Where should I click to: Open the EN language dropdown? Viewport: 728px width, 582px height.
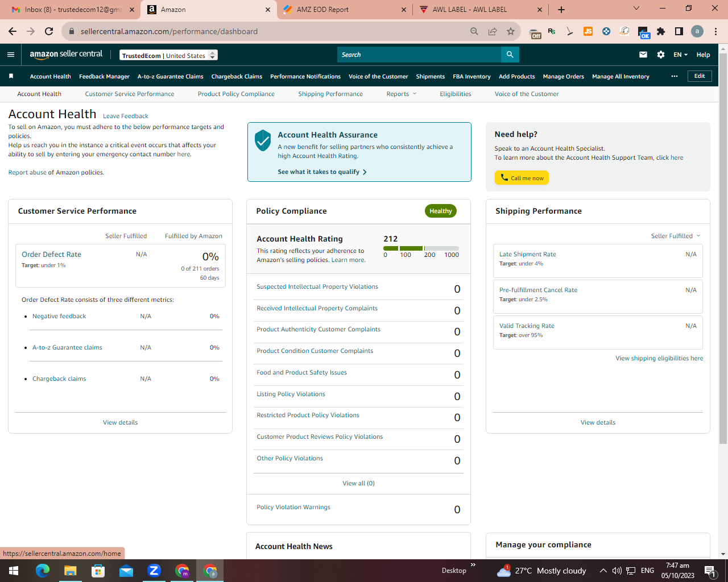pyautogui.click(x=680, y=55)
